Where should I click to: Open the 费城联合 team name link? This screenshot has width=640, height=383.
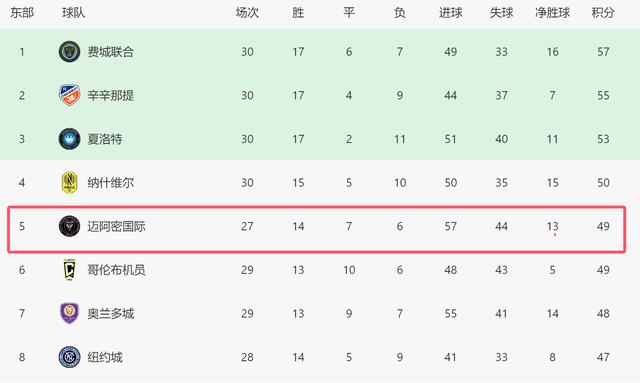[x=111, y=52]
